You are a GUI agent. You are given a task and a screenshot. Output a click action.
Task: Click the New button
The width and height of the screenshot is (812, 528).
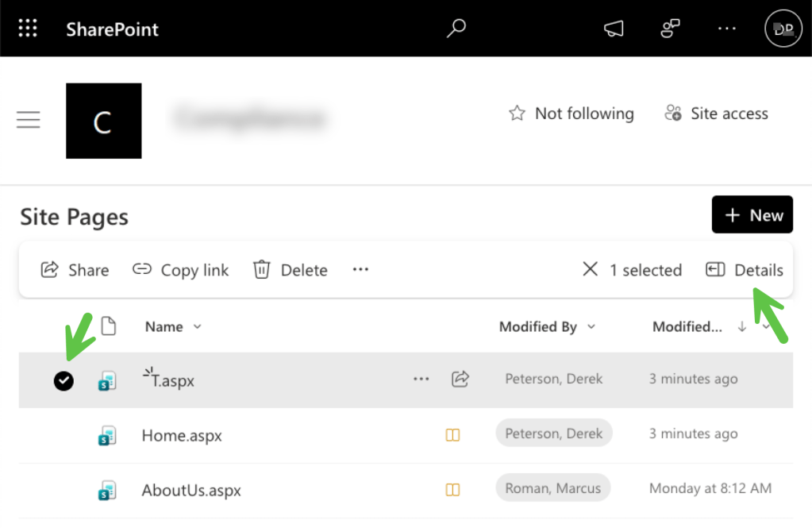(x=752, y=215)
